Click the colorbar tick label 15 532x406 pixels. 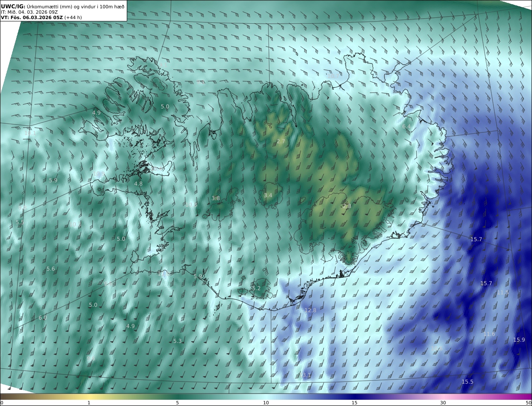pos(355,403)
